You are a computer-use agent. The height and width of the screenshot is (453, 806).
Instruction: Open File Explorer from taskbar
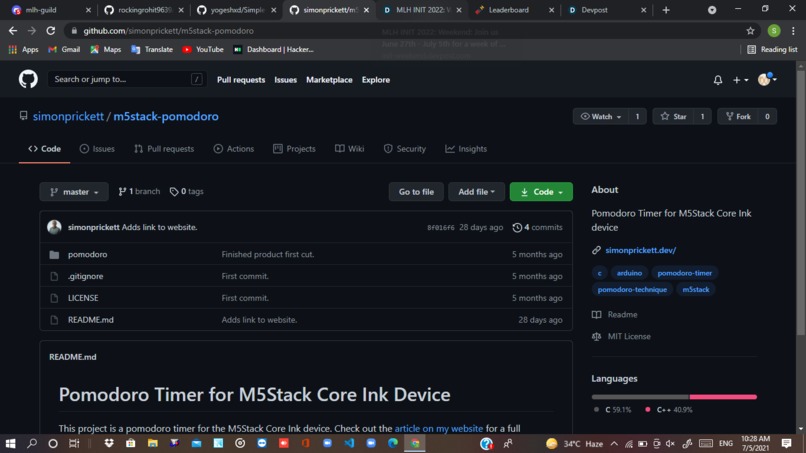[153, 443]
